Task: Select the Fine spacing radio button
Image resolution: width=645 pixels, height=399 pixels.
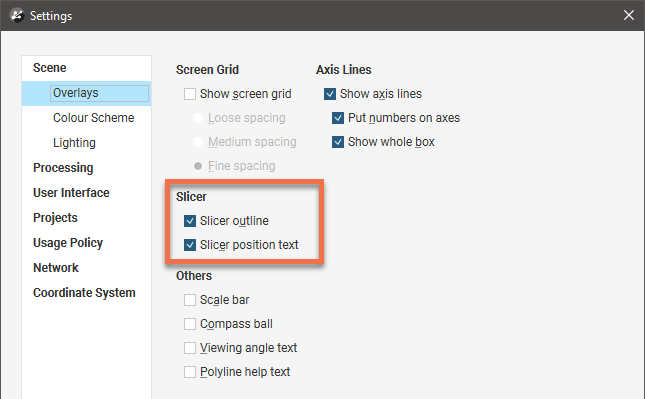Action: [198, 166]
